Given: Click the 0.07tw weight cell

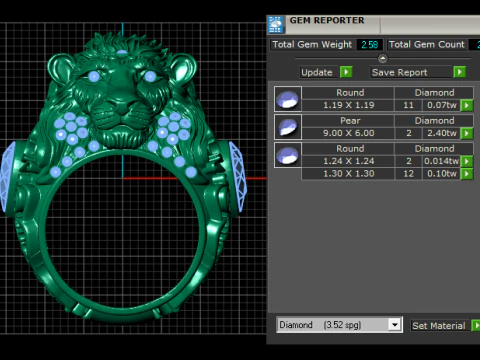Looking at the screenshot, I should (441, 105).
